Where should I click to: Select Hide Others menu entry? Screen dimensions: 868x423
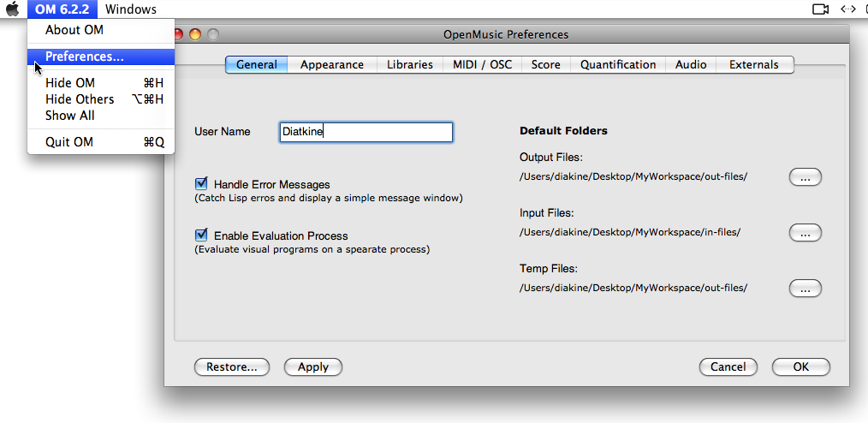point(101,99)
